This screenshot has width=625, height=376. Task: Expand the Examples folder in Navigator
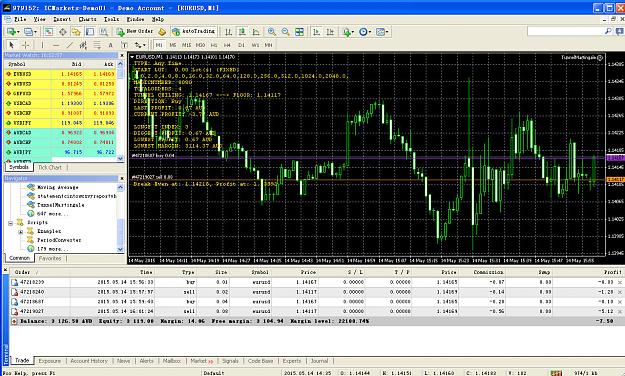pyautogui.click(x=20, y=231)
